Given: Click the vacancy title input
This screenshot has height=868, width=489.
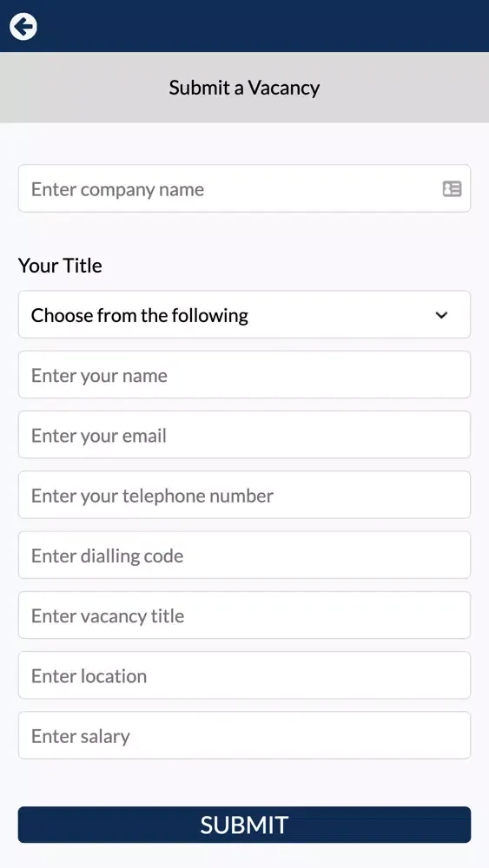Looking at the screenshot, I should 244,615.
